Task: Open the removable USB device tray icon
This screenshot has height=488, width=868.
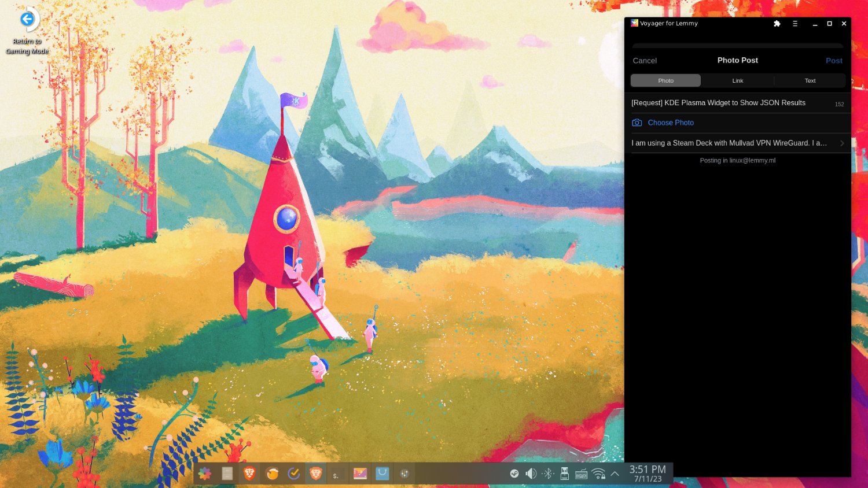Action: [565, 474]
